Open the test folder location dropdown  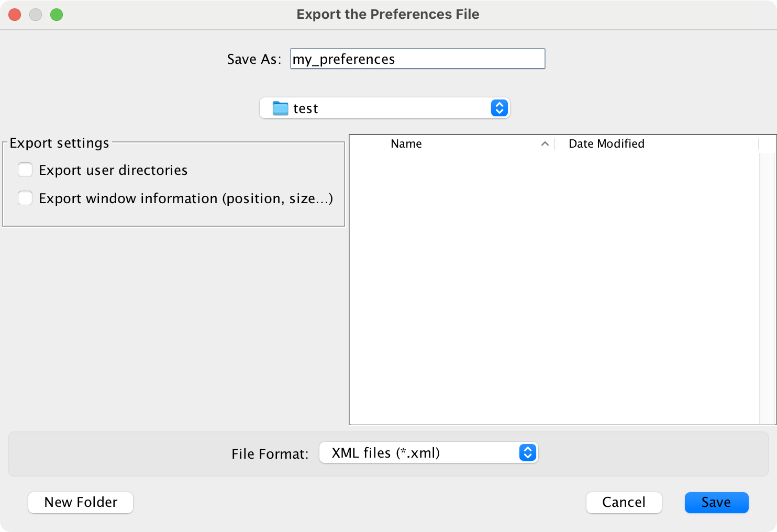(384, 108)
